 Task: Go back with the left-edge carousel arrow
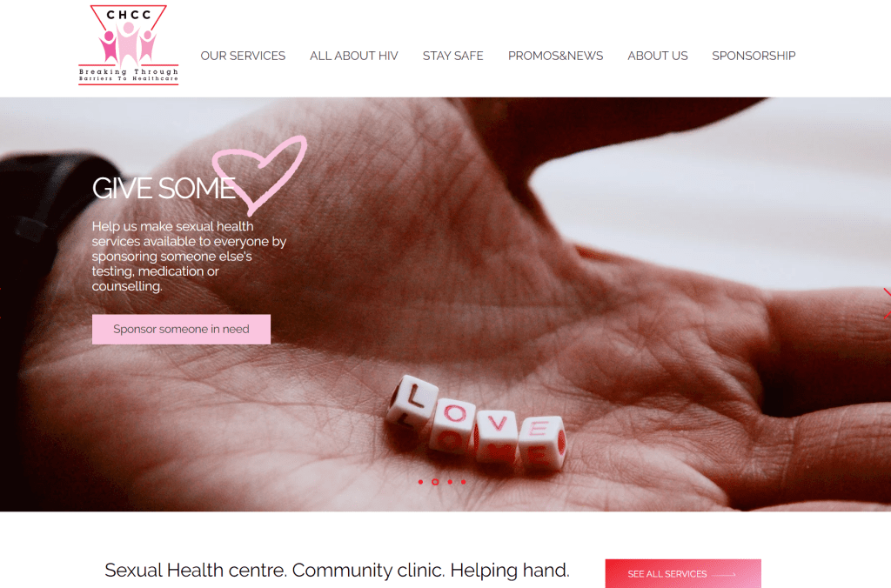pyautogui.click(x=2, y=303)
